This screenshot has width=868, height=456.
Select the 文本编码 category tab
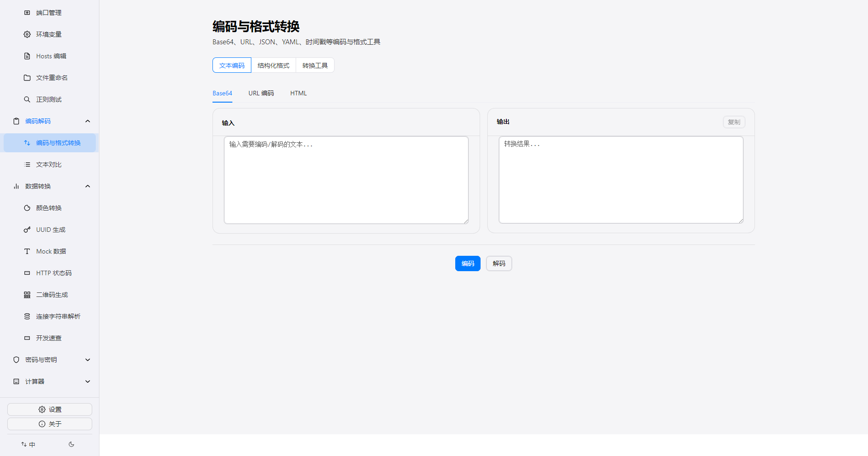point(232,65)
